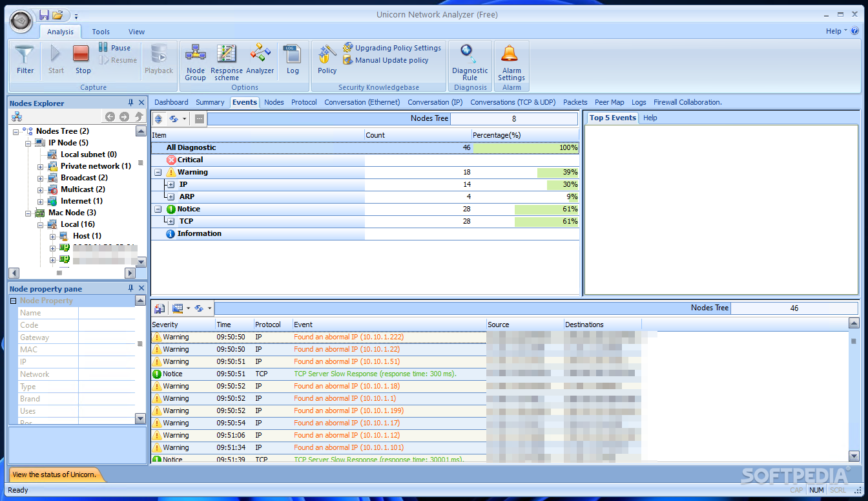Open the Log options
Screen dimensions: 868x501
click(293, 59)
